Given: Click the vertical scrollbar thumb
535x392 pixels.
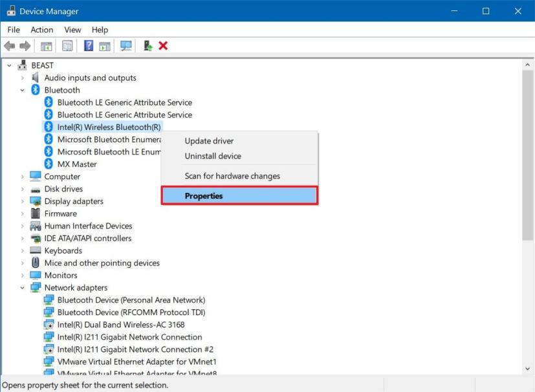Looking at the screenshot, I should pyautogui.click(x=527, y=155).
